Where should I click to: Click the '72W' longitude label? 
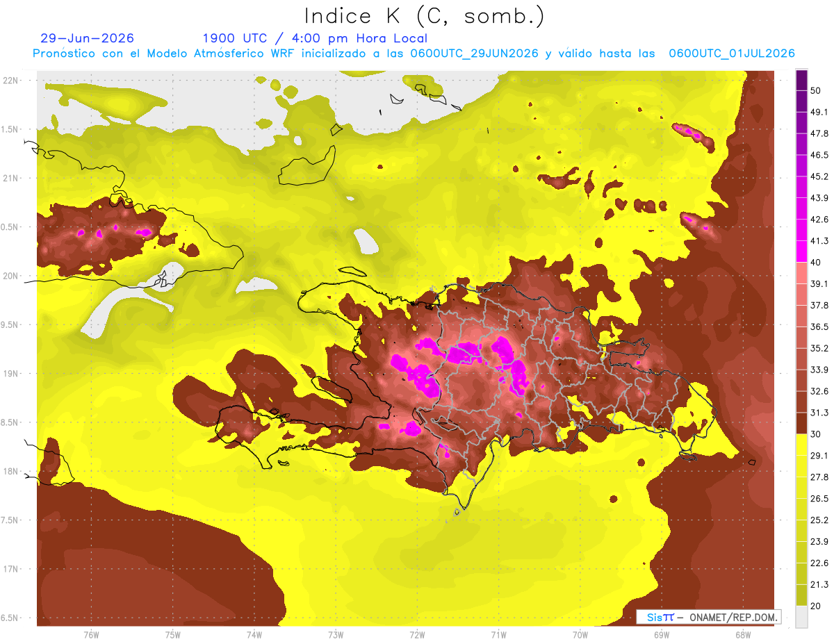click(417, 635)
